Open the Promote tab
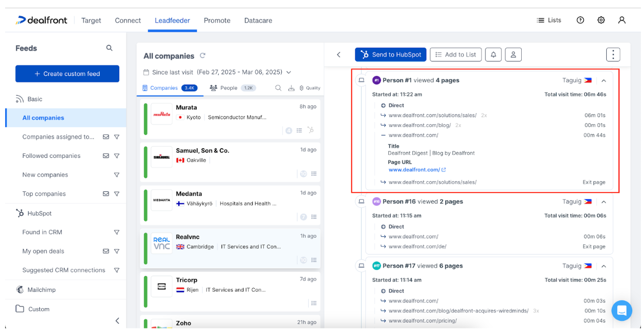 click(217, 20)
